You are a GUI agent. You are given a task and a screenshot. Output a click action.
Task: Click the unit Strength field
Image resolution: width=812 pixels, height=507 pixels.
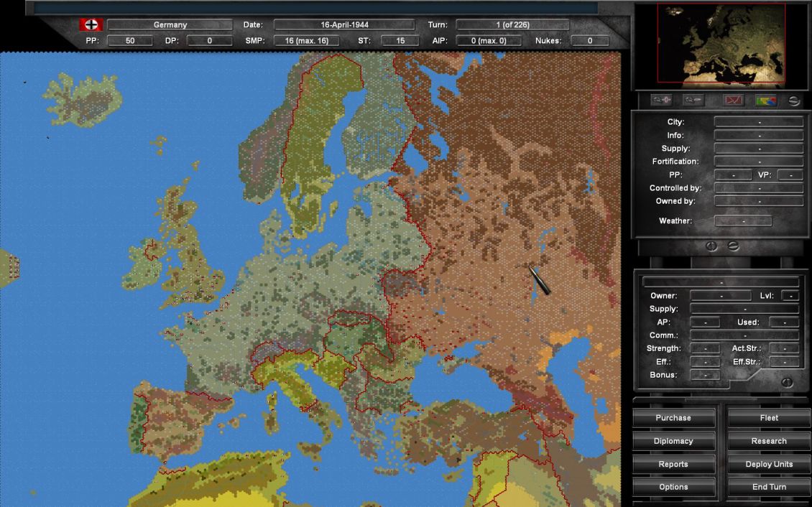(705, 348)
